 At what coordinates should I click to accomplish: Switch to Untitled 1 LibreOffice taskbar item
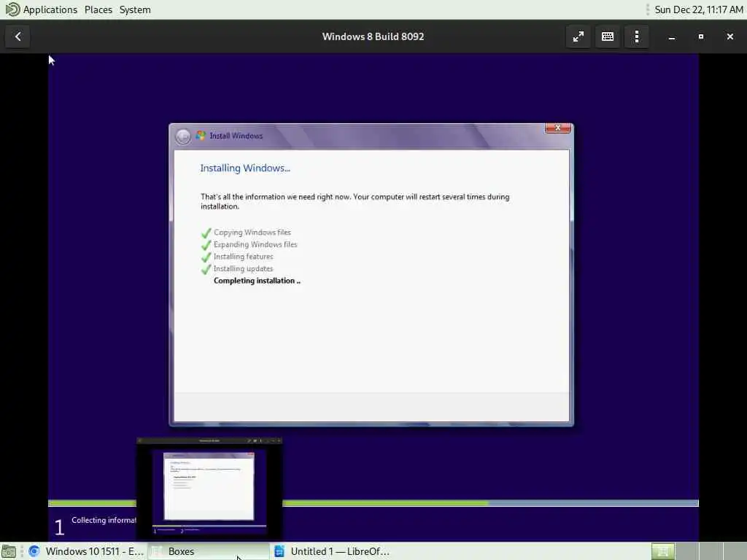pyautogui.click(x=331, y=551)
